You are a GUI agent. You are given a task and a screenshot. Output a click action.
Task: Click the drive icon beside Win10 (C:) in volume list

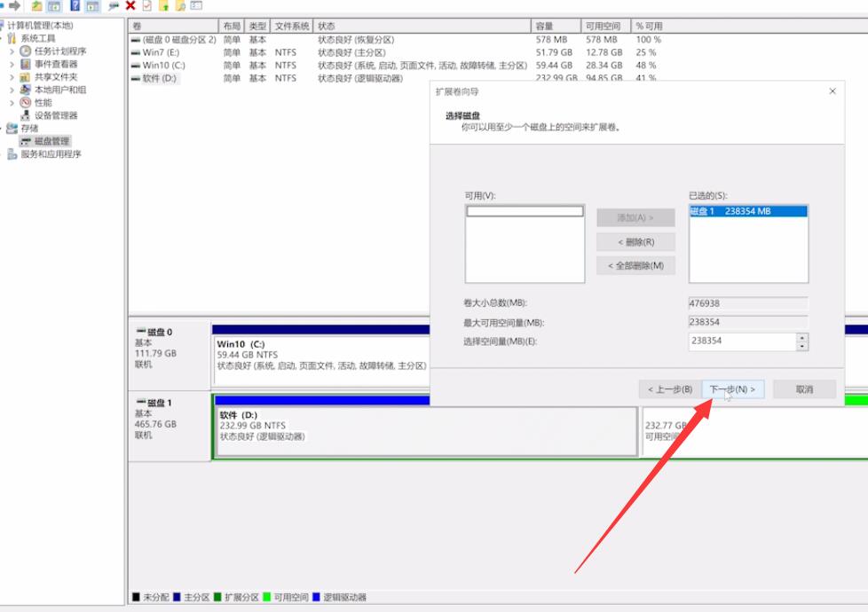click(x=136, y=66)
